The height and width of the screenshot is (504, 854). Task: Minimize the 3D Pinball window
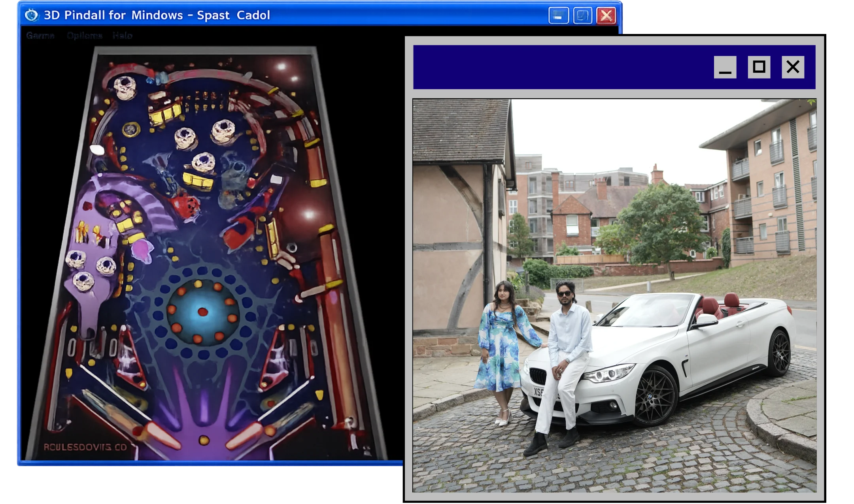point(558,16)
